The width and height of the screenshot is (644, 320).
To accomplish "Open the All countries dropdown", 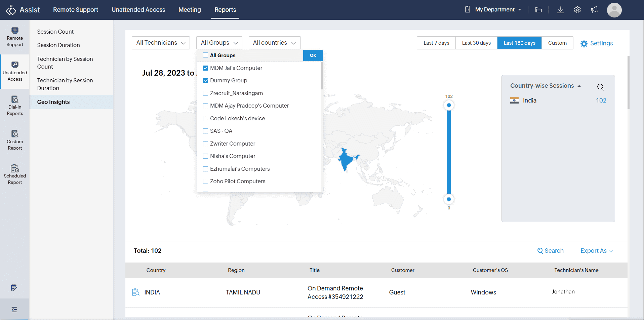I will 274,43.
